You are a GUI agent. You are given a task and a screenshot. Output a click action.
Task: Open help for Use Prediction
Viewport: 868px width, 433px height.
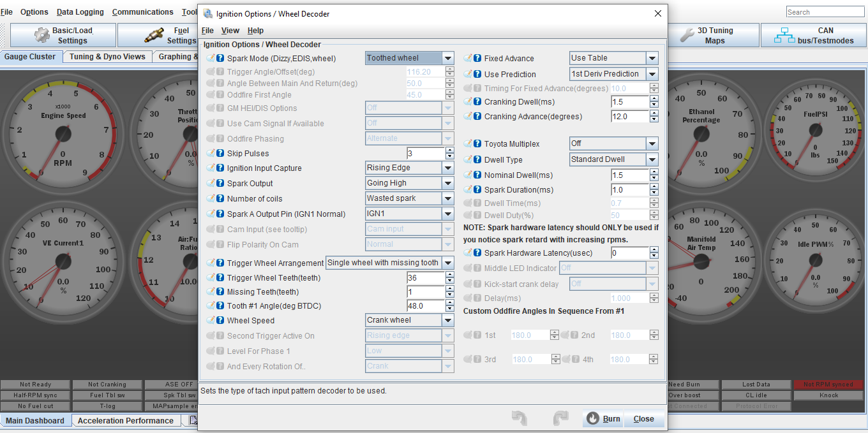point(477,75)
